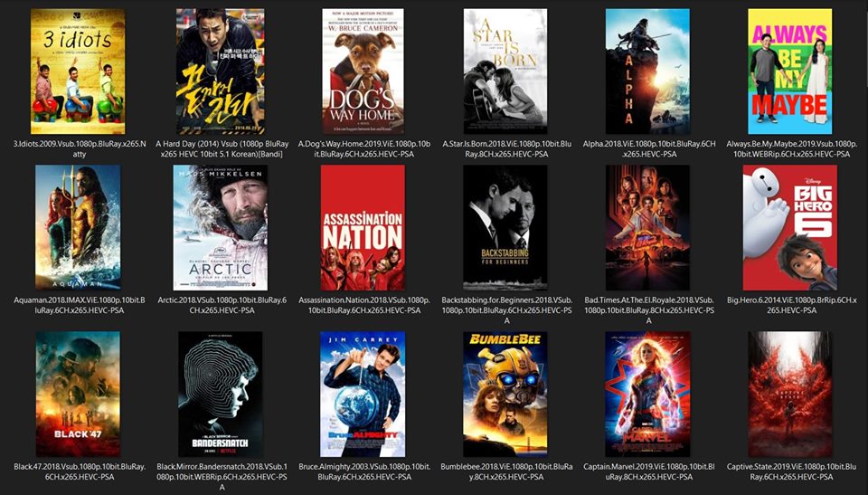Click the A.Dog's.Way.Home.2019.ViE filename
This screenshot has width=868, height=495.
click(x=363, y=148)
